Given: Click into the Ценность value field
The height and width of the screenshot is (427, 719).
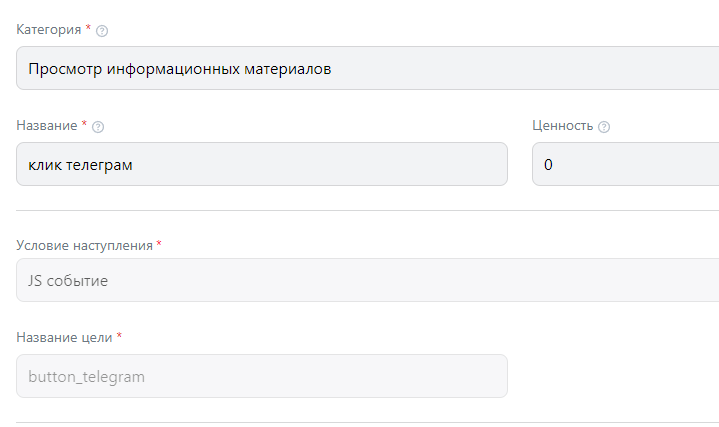Looking at the screenshot, I should point(625,165).
